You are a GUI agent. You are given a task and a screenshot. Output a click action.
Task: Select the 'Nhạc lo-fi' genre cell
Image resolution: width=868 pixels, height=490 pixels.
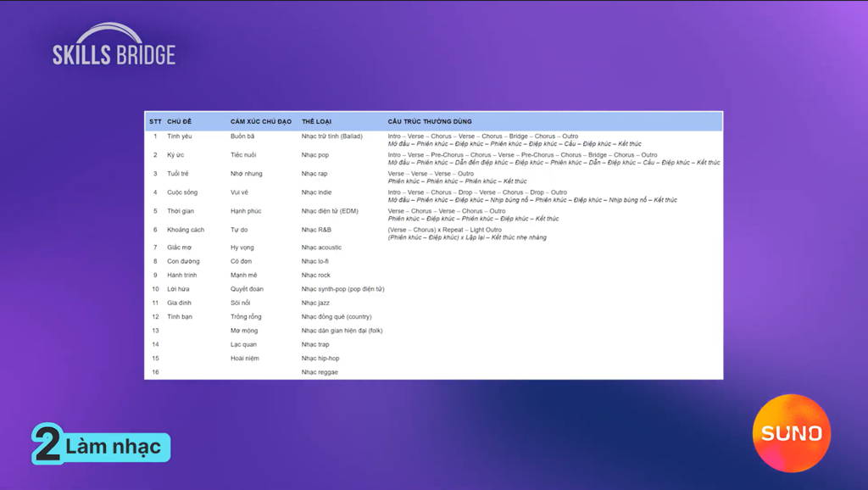pyautogui.click(x=315, y=261)
